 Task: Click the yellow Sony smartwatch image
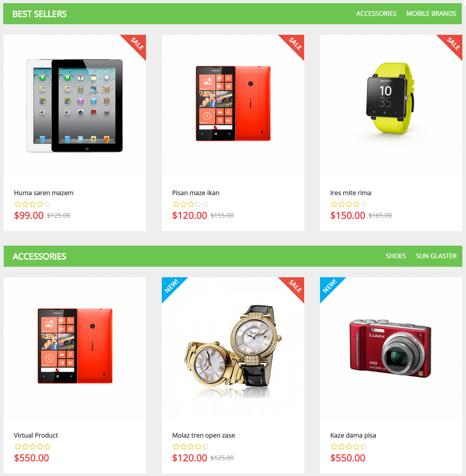(391, 98)
